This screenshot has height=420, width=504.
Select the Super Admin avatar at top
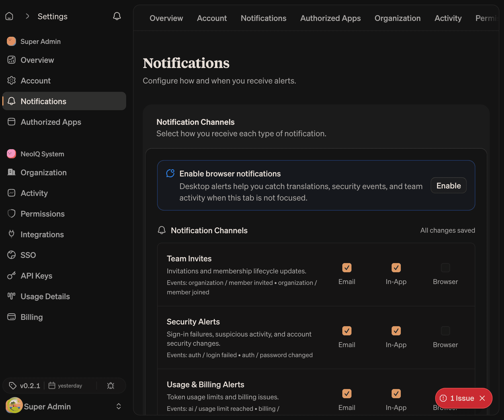[11, 41]
